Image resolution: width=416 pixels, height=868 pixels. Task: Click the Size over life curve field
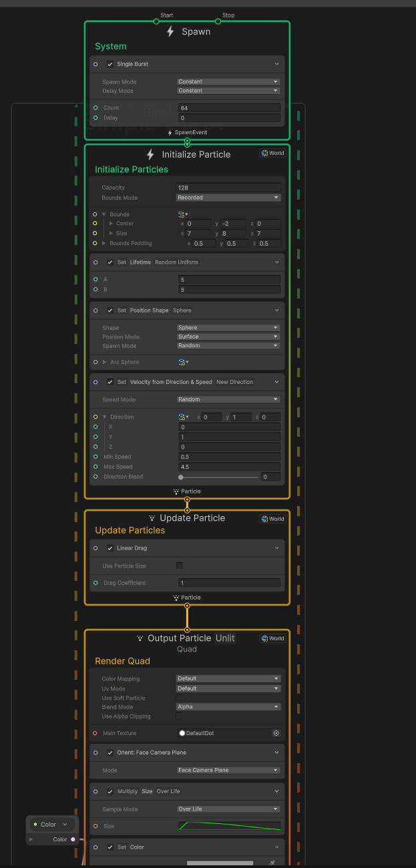[x=229, y=826]
